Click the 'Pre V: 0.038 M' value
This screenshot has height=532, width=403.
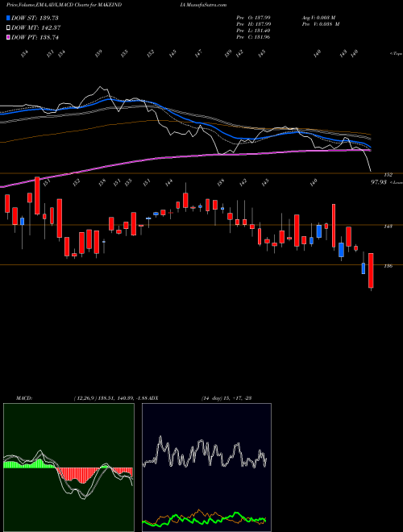click(321, 24)
